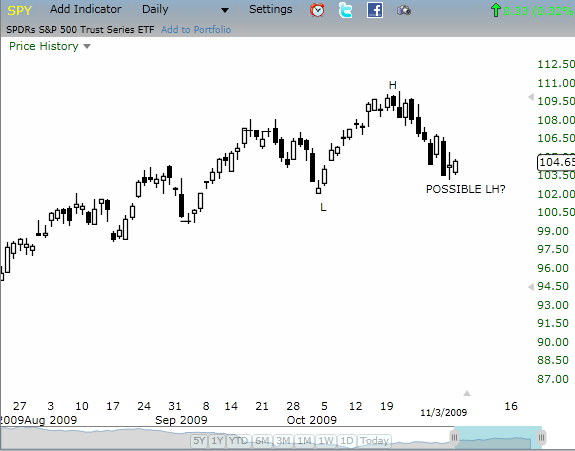The height and width of the screenshot is (451, 575).
Task: Click the Add to Portfolio link
Action: tap(196, 30)
